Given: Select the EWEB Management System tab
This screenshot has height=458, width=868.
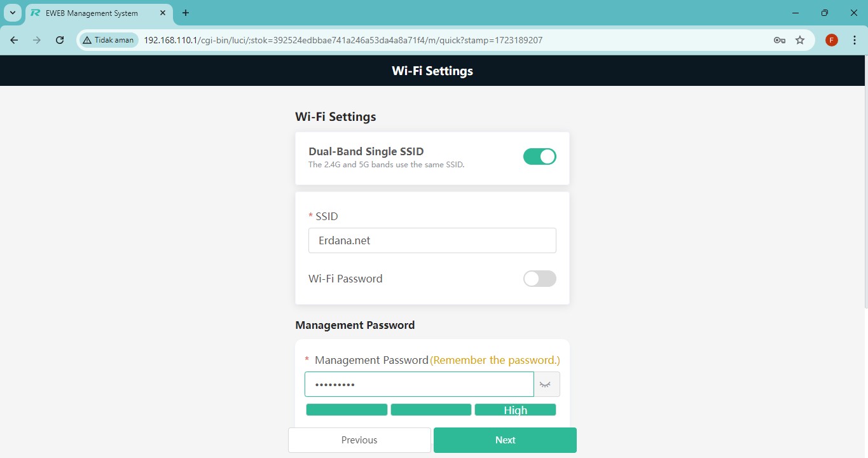Looking at the screenshot, I should (x=92, y=13).
